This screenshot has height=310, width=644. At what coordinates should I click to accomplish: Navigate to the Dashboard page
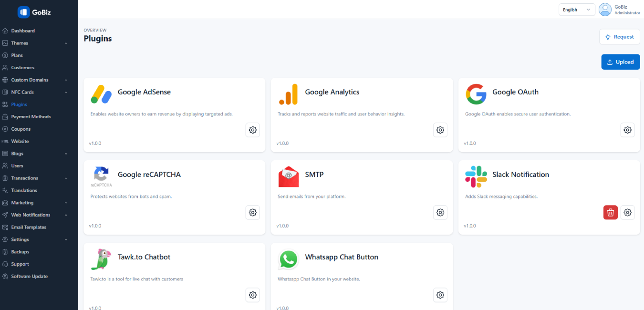coord(22,31)
